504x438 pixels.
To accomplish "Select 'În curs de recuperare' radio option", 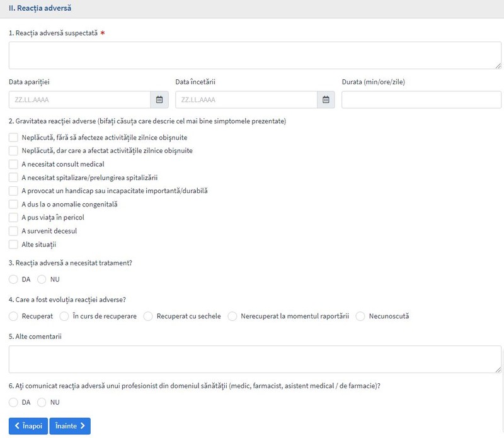I will click(64, 316).
